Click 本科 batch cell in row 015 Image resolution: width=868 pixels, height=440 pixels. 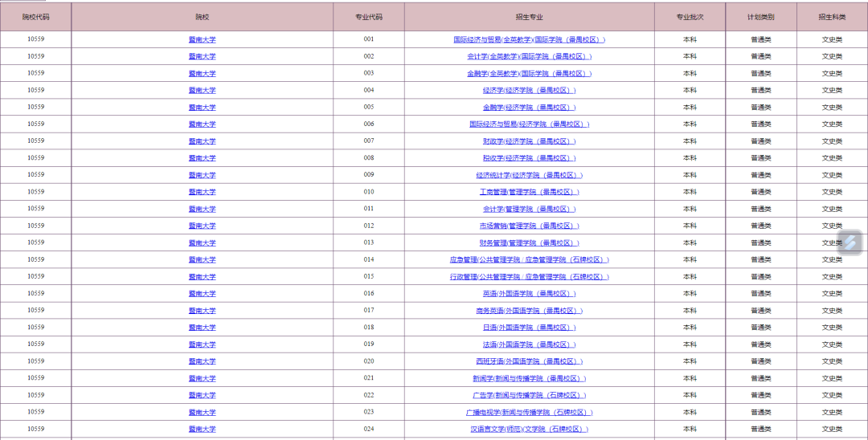[690, 276]
